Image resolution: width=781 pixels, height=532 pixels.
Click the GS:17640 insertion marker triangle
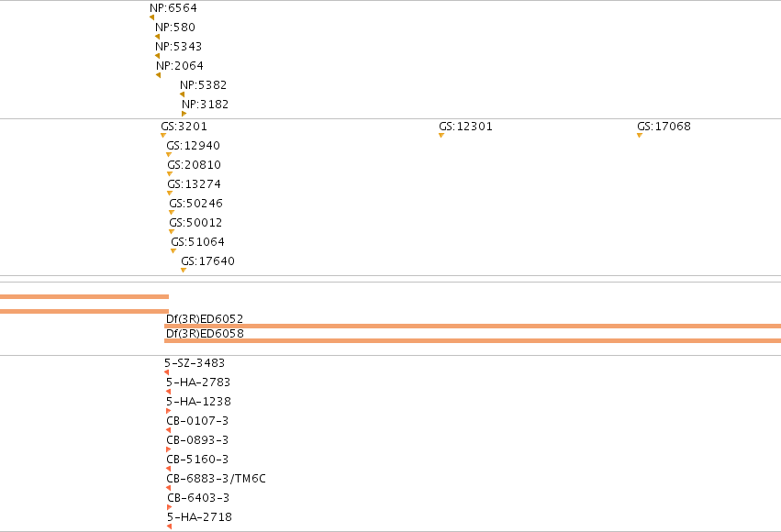click(x=184, y=271)
